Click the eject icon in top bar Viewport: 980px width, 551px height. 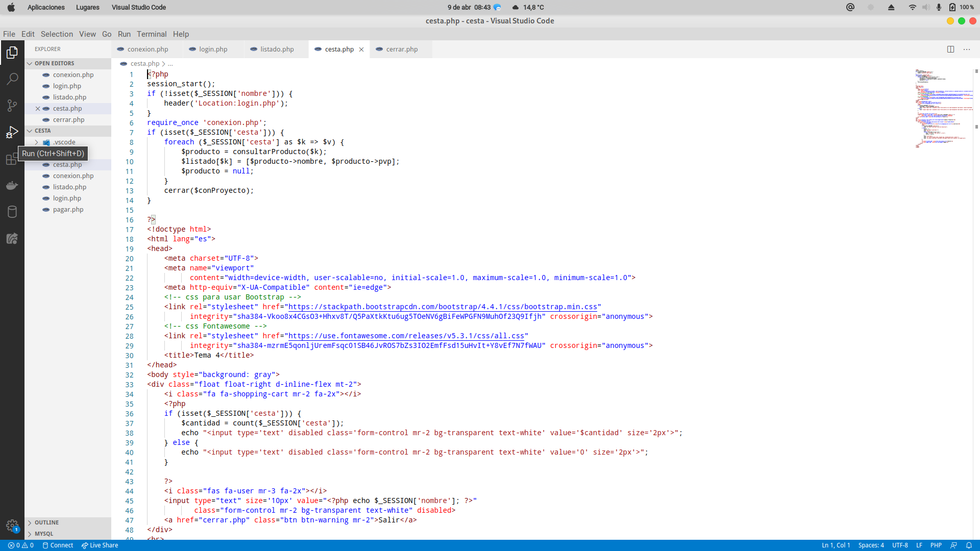891,7
